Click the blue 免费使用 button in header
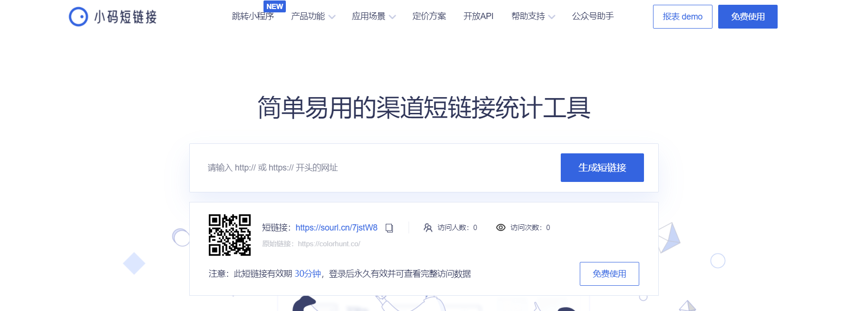This screenshot has width=868, height=311. 748,17
